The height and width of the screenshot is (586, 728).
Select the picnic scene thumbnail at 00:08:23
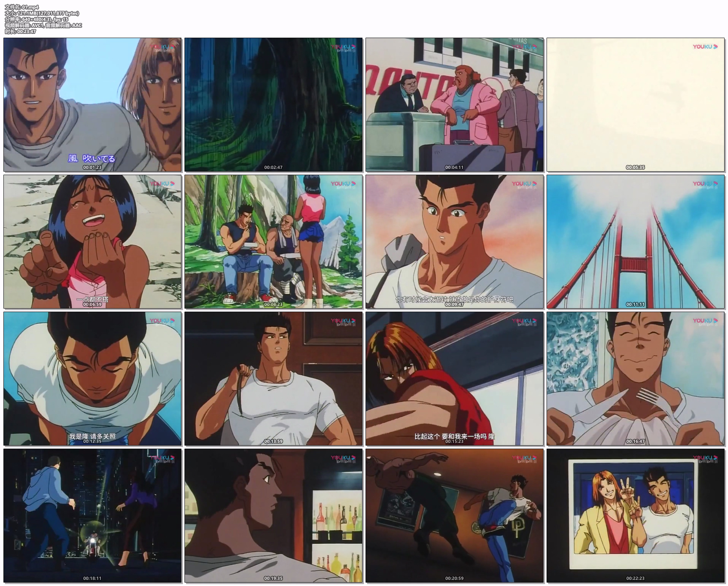click(273, 242)
